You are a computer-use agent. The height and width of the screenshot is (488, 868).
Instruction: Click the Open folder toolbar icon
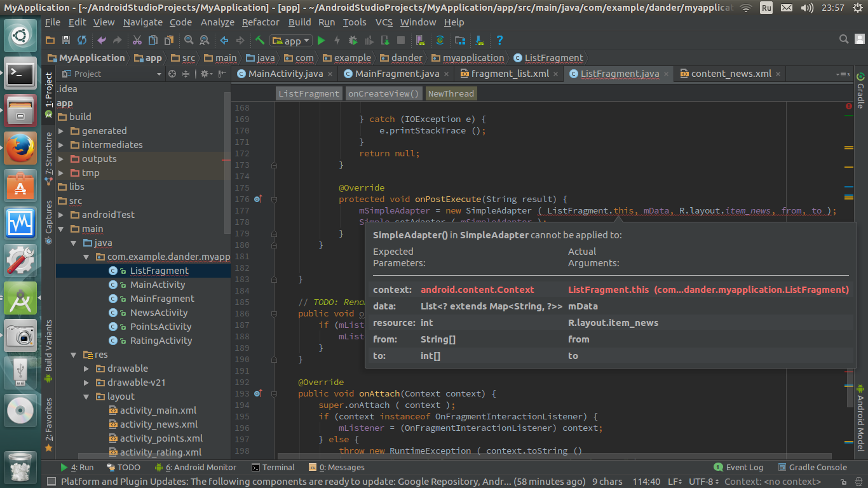tap(50, 40)
